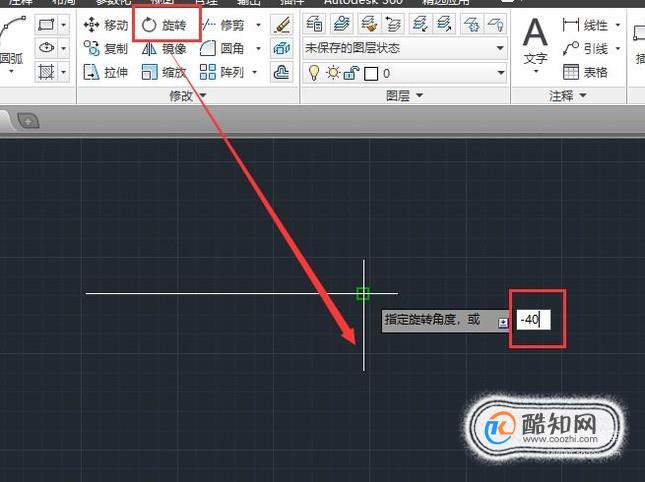
Task: Expand the Layers (图层) panel
Action: (x=404, y=96)
